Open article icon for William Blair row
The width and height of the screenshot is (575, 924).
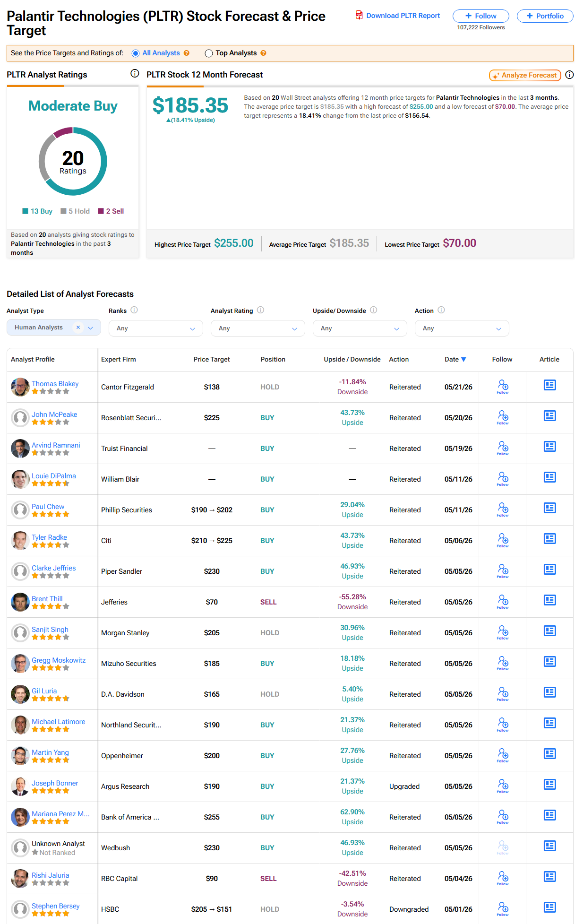[549, 477]
